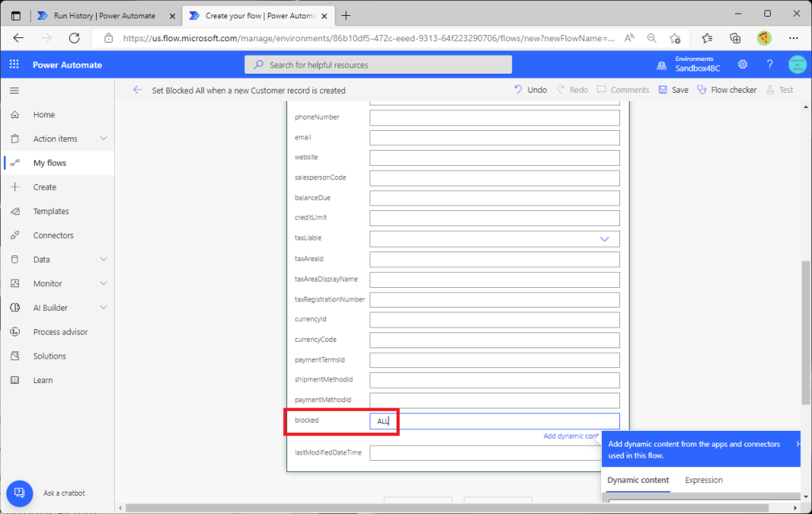Expand the AI Builder section chevron
Image resolution: width=812 pixels, height=514 pixels.
(104, 307)
